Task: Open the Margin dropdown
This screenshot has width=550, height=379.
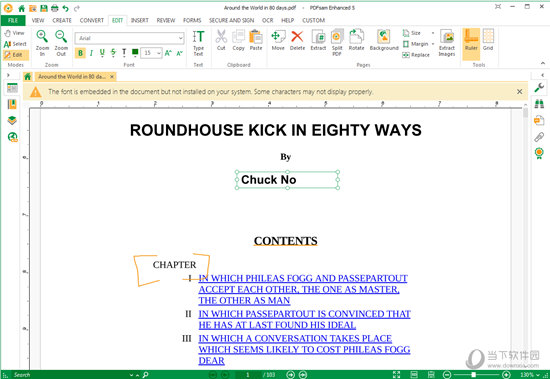Action: click(418, 44)
